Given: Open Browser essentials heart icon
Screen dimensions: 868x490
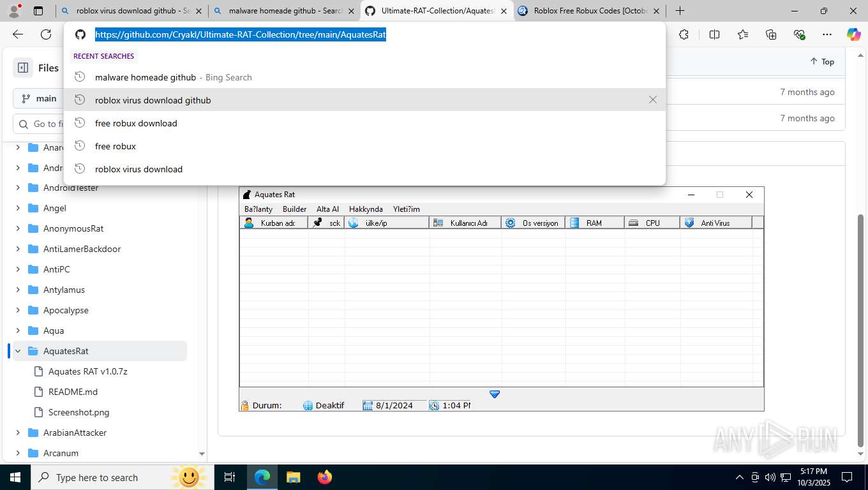Looking at the screenshot, I should point(799,34).
